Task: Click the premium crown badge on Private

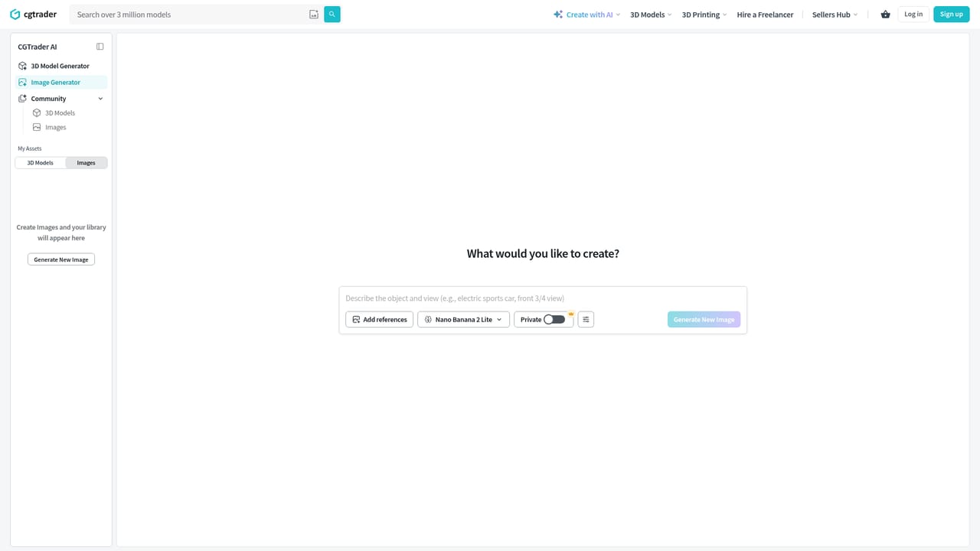Action: 571,313
